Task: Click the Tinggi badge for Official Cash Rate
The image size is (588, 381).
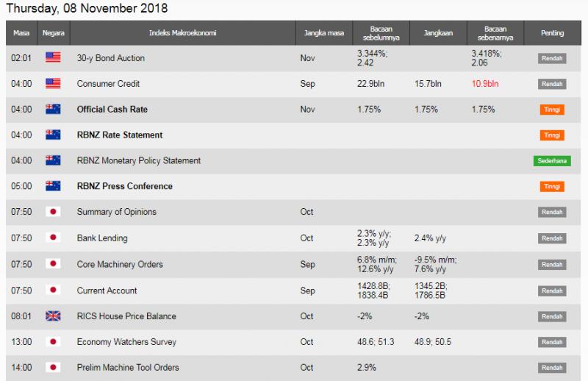Action: pyautogui.click(x=552, y=110)
